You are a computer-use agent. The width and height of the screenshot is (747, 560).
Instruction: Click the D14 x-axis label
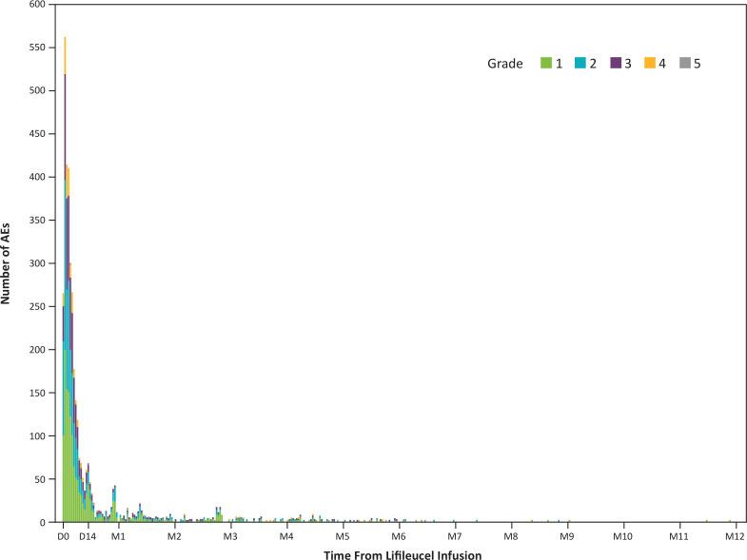coord(88,536)
